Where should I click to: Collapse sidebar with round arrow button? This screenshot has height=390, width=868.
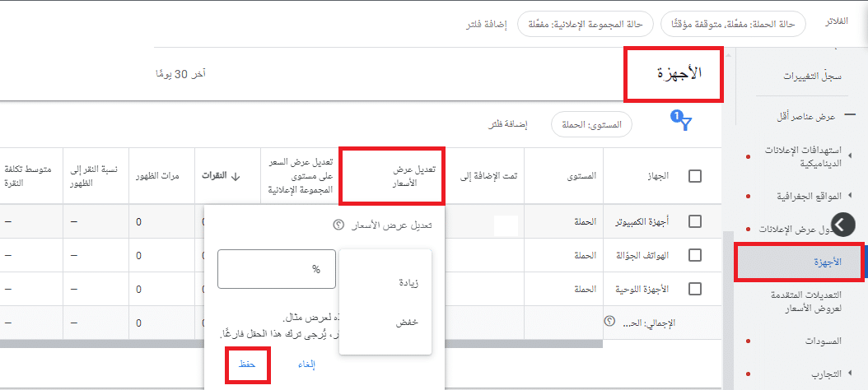[843, 225]
